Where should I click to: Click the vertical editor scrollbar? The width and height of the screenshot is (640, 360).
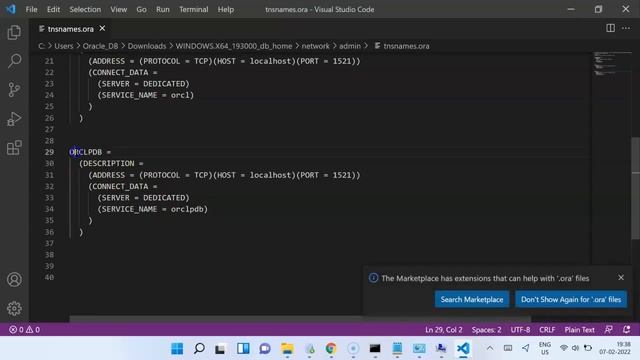pyautogui.click(x=636, y=188)
